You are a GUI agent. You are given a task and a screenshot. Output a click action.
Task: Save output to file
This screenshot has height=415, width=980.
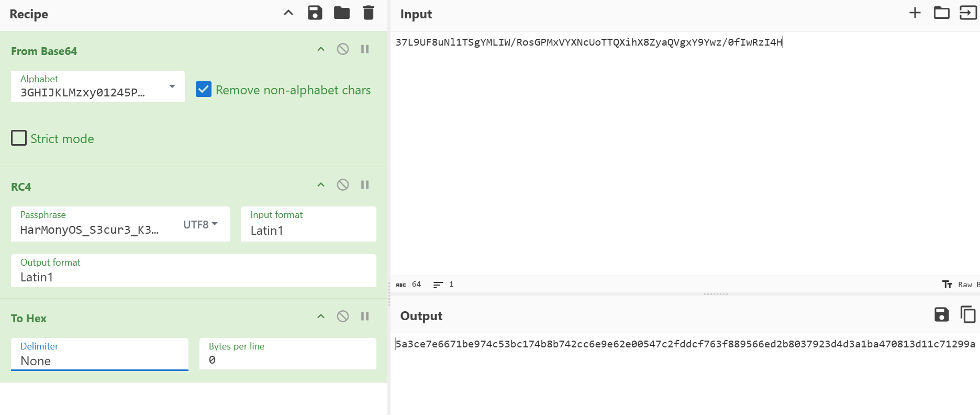pos(941,315)
